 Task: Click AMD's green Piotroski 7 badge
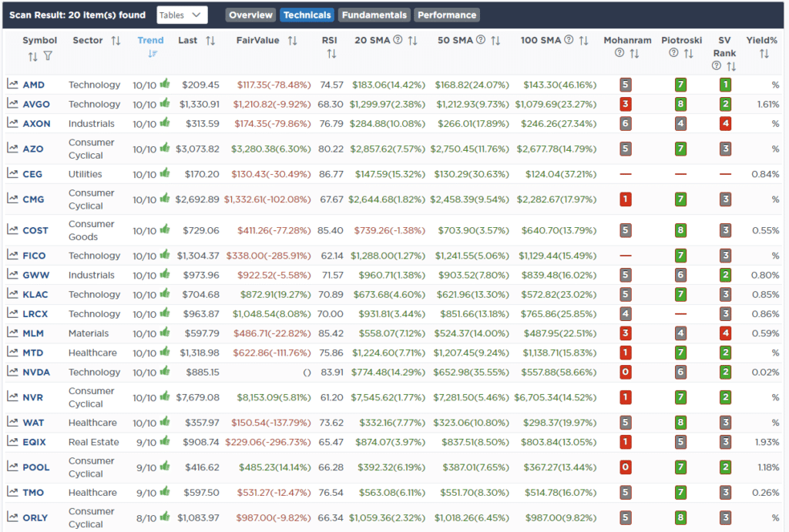(x=680, y=85)
